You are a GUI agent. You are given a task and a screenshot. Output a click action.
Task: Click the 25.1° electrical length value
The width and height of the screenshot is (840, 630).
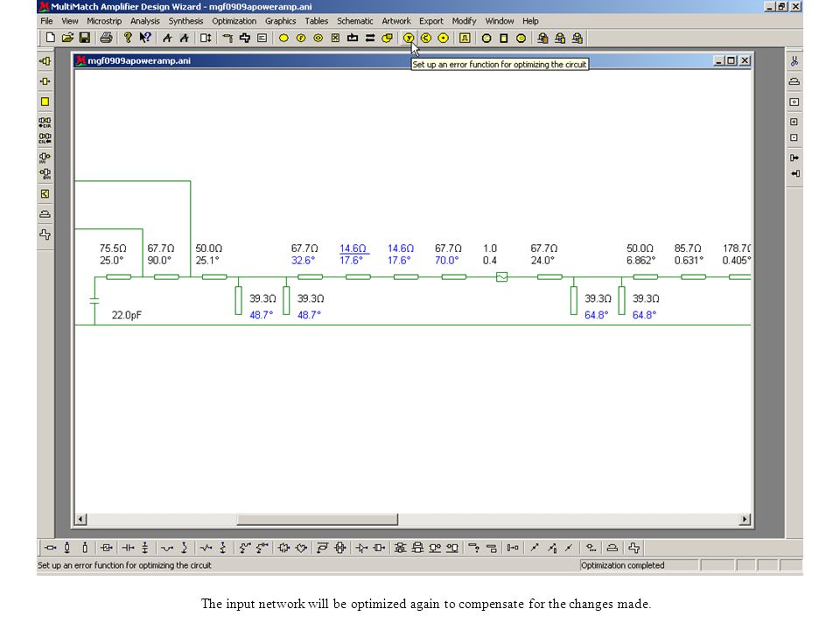point(207,261)
